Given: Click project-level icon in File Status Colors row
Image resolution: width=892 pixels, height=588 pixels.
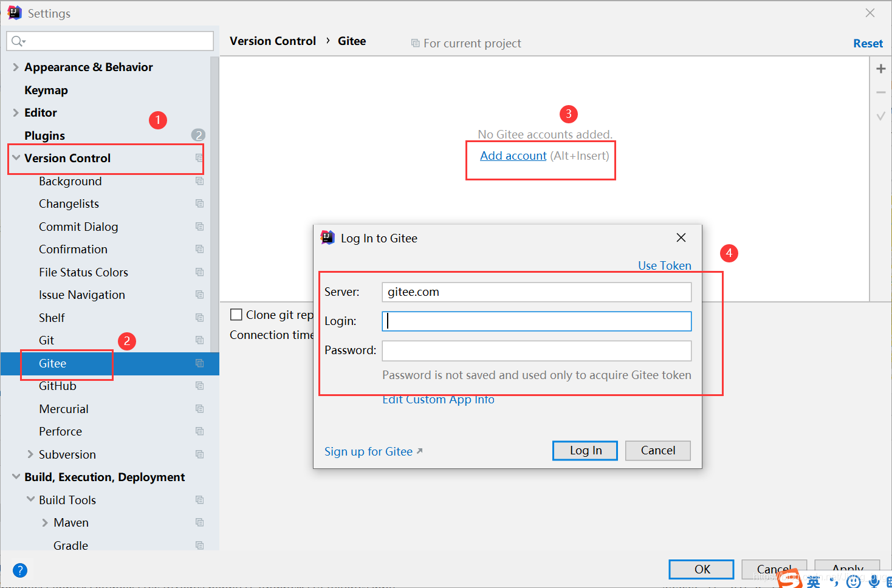Looking at the screenshot, I should click(199, 272).
